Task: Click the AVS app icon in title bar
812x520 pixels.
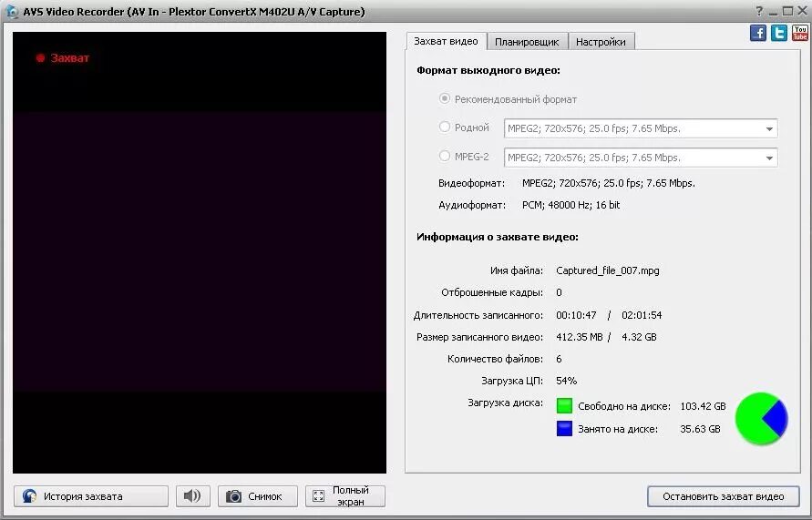Action: [x=12, y=11]
